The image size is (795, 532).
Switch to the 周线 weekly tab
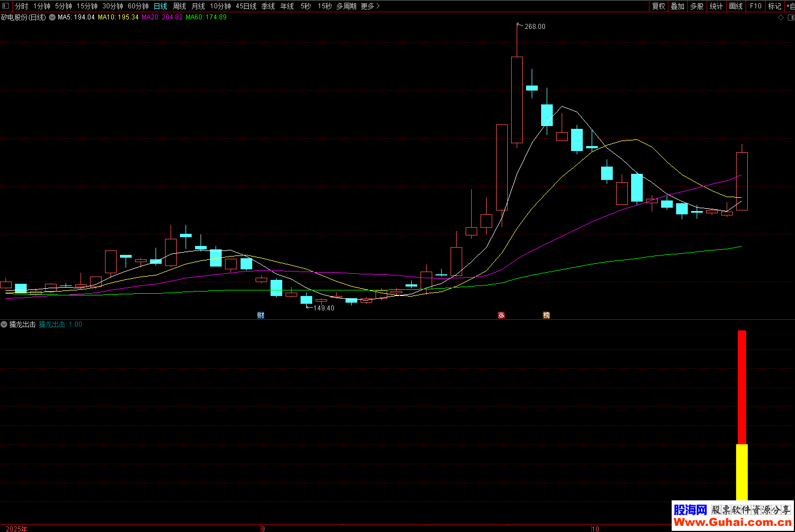(x=179, y=6)
